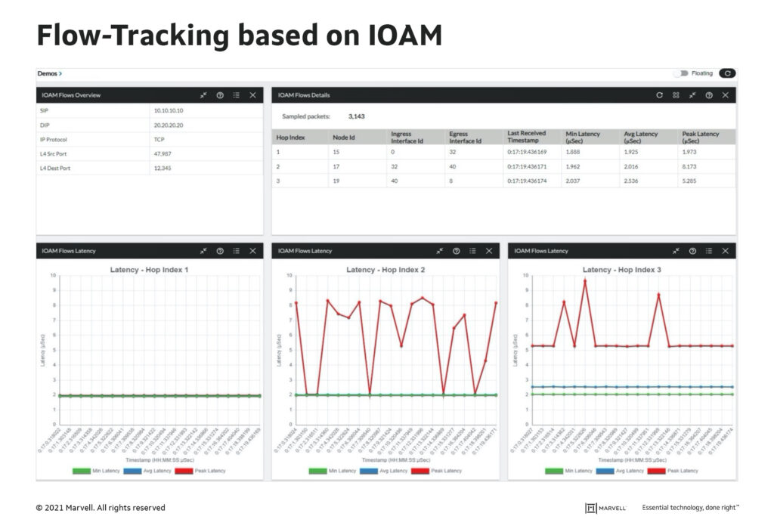Sort by Egress Interface Id column header
This screenshot has width=774, height=532.
coord(475,138)
